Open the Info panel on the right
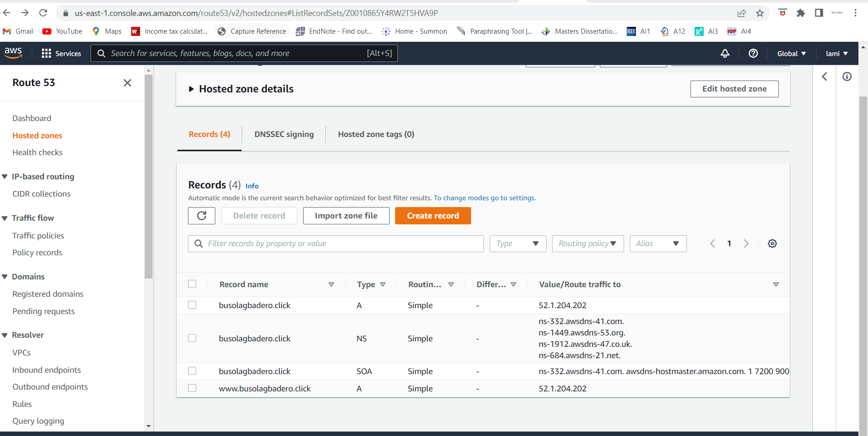This screenshot has height=436, width=868. pyautogui.click(x=847, y=76)
